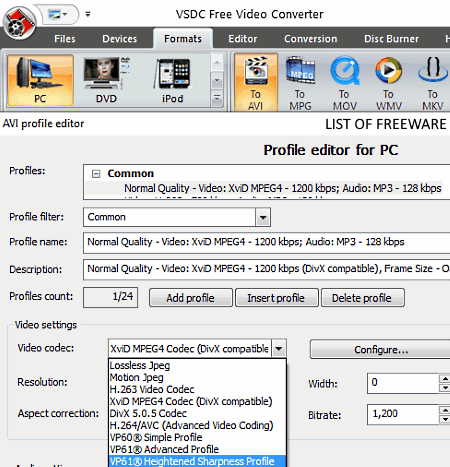Choose the To MPG format
The height and width of the screenshot is (467, 450).
pyautogui.click(x=300, y=83)
